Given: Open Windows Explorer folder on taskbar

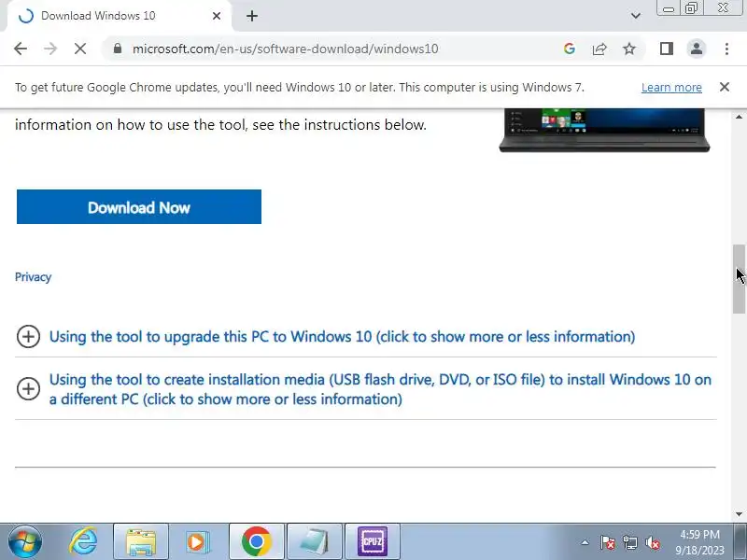Looking at the screenshot, I should [x=141, y=542].
